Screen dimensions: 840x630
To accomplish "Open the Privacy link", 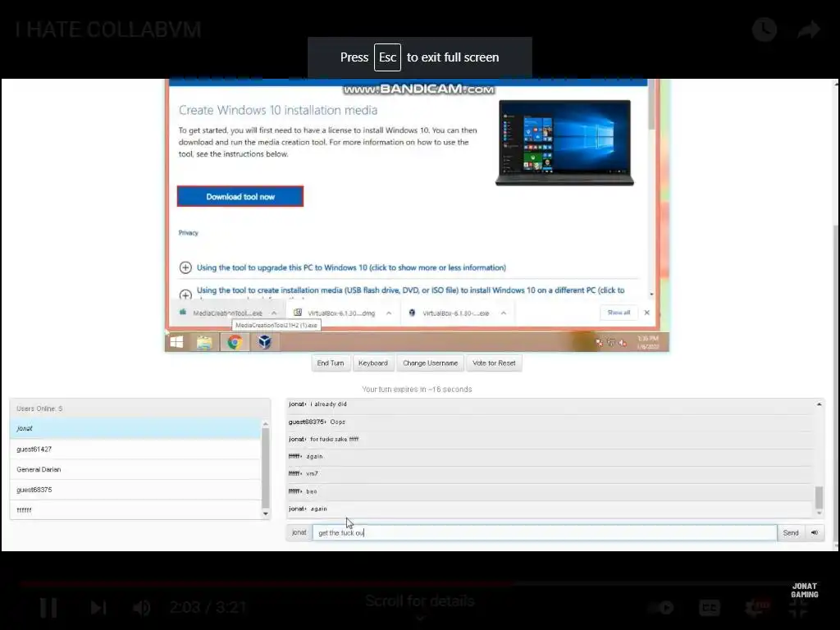I will (188, 232).
